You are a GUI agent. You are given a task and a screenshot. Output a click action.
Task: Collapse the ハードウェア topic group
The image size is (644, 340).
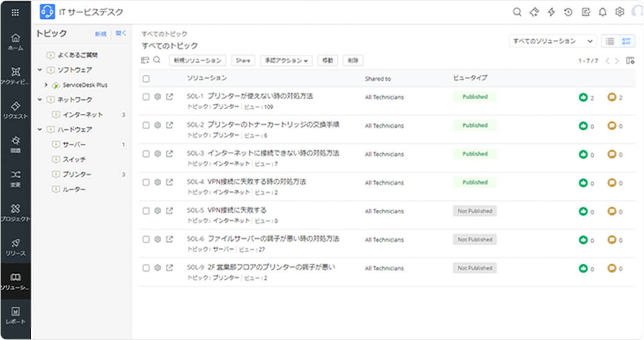point(40,130)
